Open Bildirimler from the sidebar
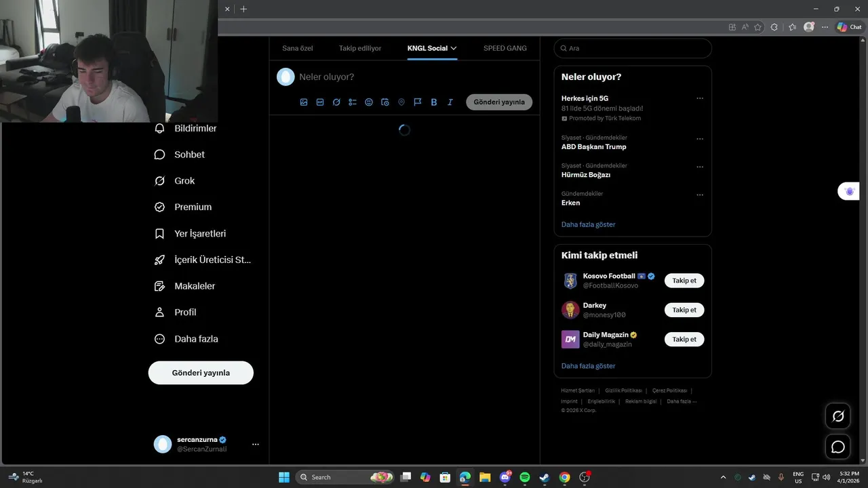Screen dimensions: 868x488 pyautogui.click(x=186, y=128)
